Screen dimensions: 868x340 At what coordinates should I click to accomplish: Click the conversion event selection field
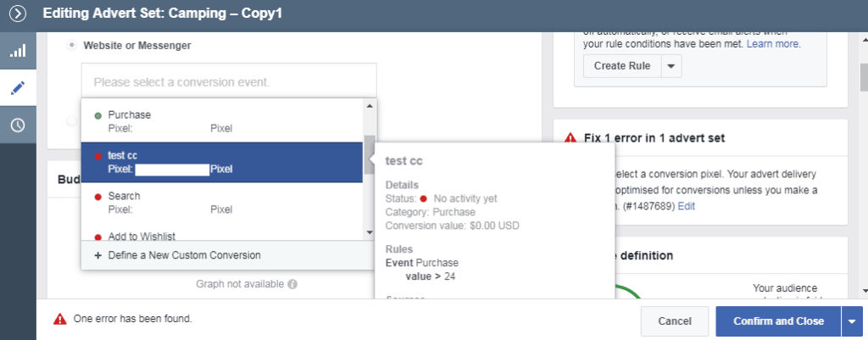pyautogui.click(x=229, y=82)
